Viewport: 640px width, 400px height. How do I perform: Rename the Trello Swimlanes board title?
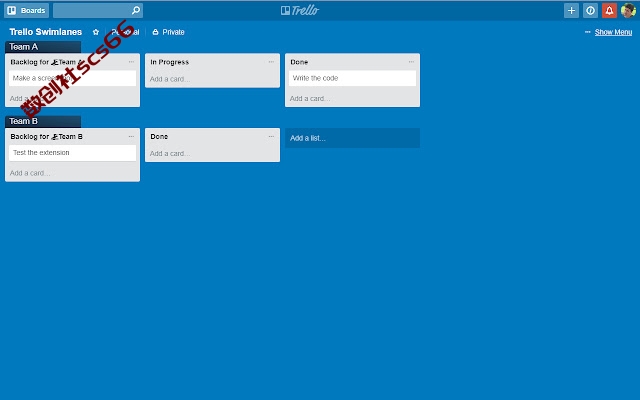46,32
